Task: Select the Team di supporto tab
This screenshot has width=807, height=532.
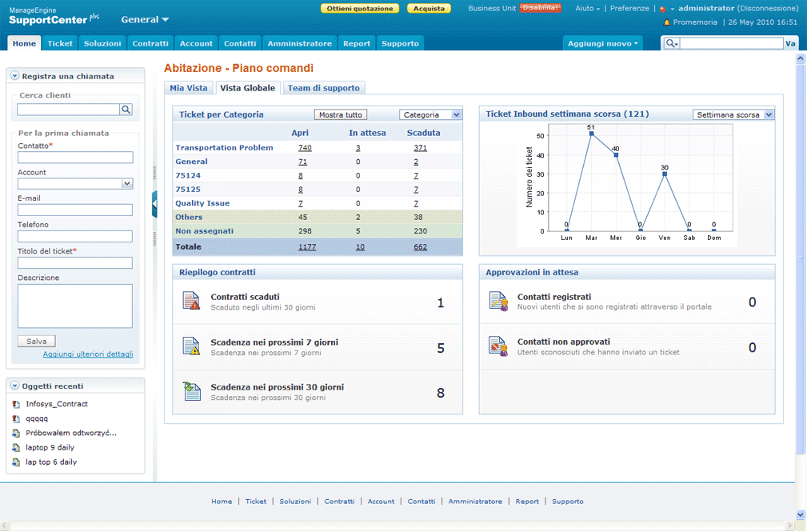Action: 324,88
